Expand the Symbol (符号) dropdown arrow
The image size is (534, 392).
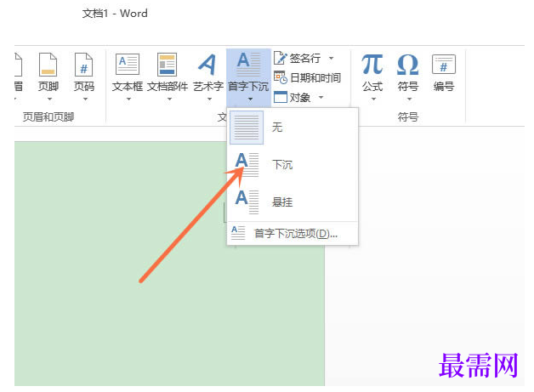(x=409, y=99)
